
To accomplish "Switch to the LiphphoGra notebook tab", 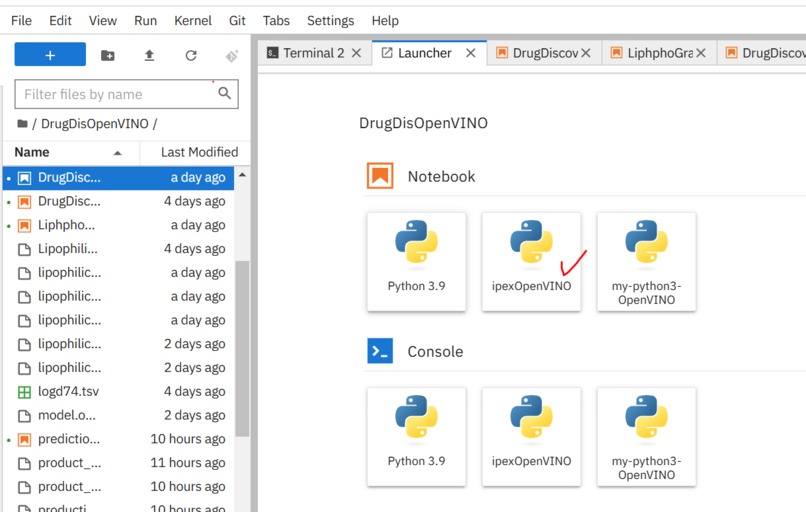I will [660, 53].
